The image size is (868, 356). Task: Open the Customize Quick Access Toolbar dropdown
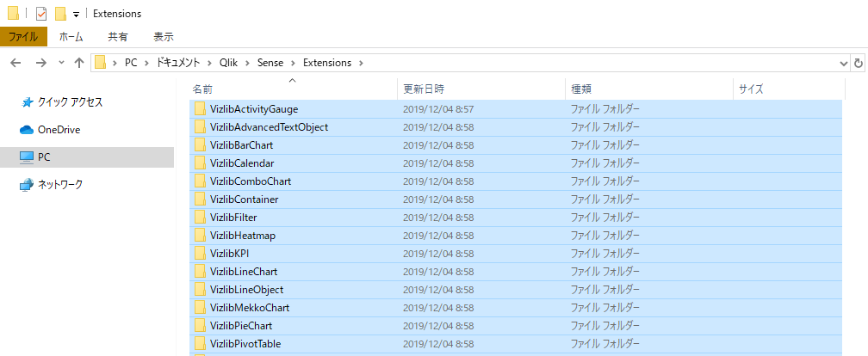(x=77, y=15)
